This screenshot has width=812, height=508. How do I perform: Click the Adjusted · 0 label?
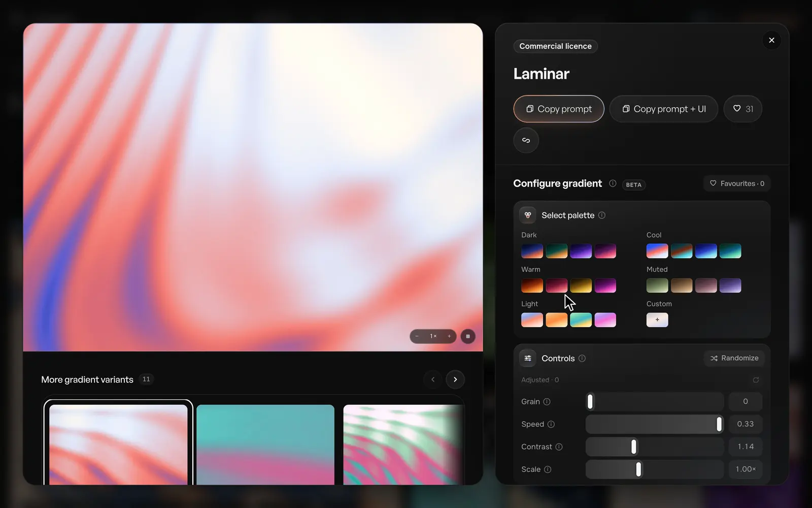point(540,380)
